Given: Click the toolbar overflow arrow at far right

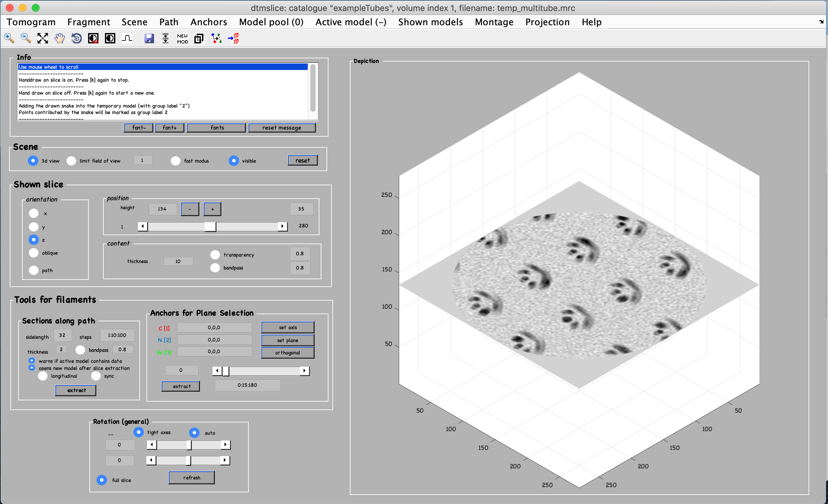Looking at the screenshot, I should pos(821,22).
